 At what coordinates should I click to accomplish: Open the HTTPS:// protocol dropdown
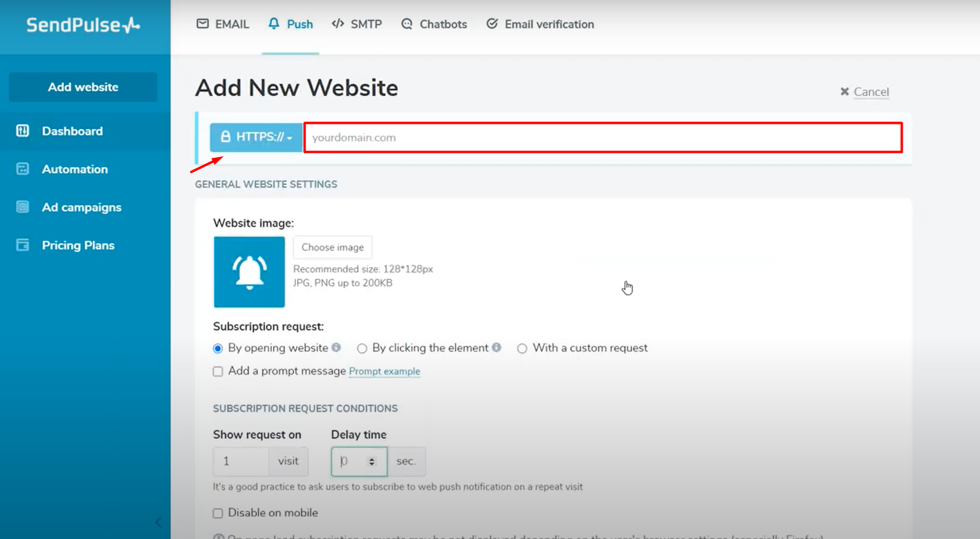tap(256, 137)
